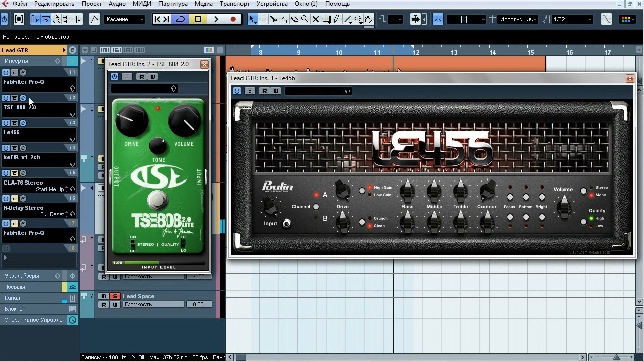
Task: Open the snap type dropdown
Action: 466,19
